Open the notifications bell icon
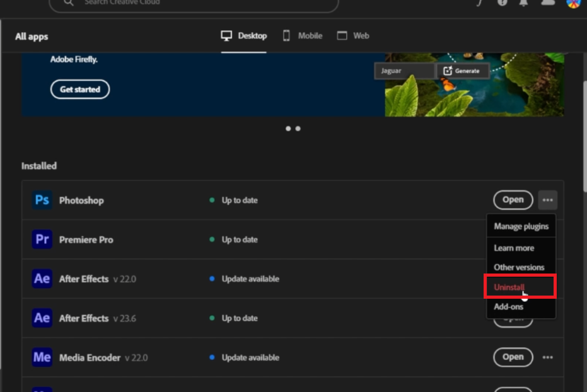This screenshot has height=392, width=587. coord(523,3)
